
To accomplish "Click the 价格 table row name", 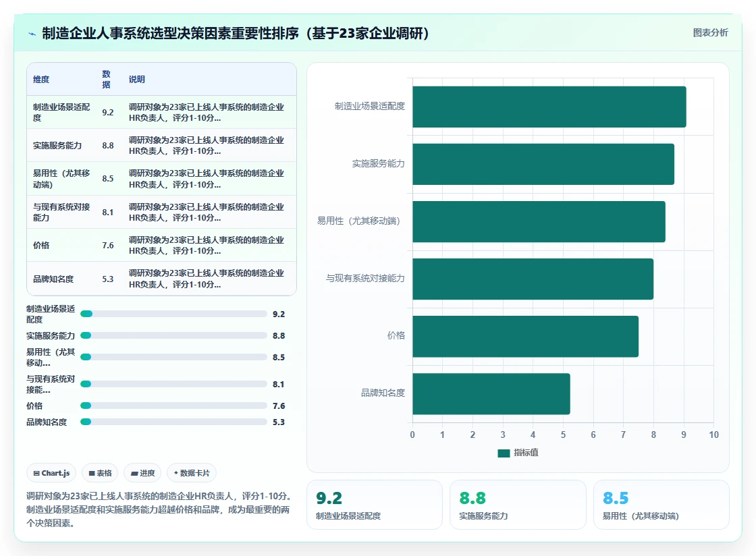I will 41,246.
